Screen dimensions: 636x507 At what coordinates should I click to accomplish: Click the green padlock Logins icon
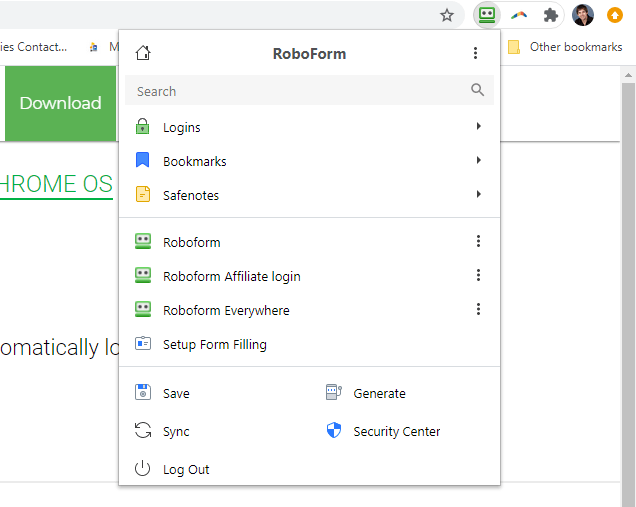click(x=142, y=127)
